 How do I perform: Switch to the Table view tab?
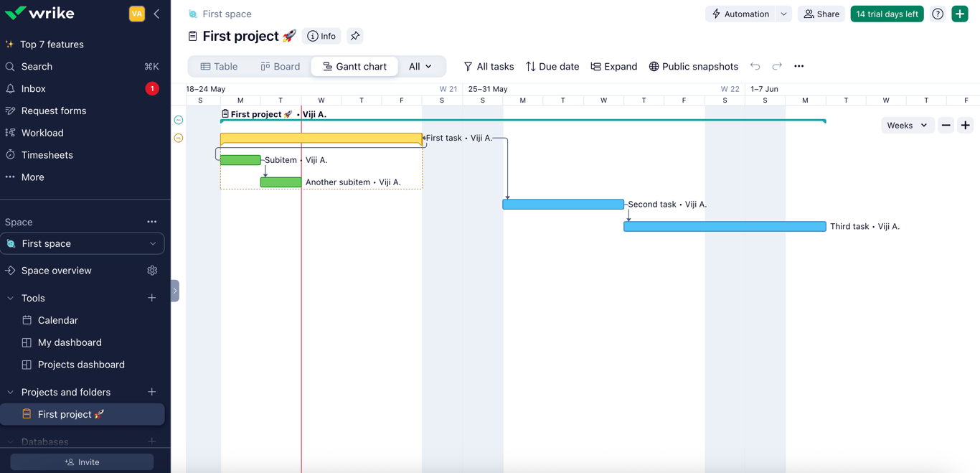(x=219, y=66)
